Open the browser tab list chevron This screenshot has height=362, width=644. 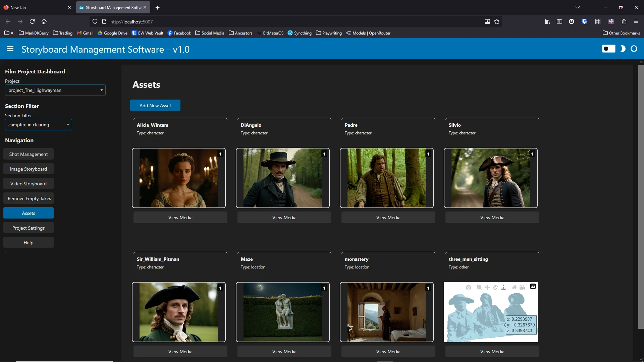pos(577,7)
